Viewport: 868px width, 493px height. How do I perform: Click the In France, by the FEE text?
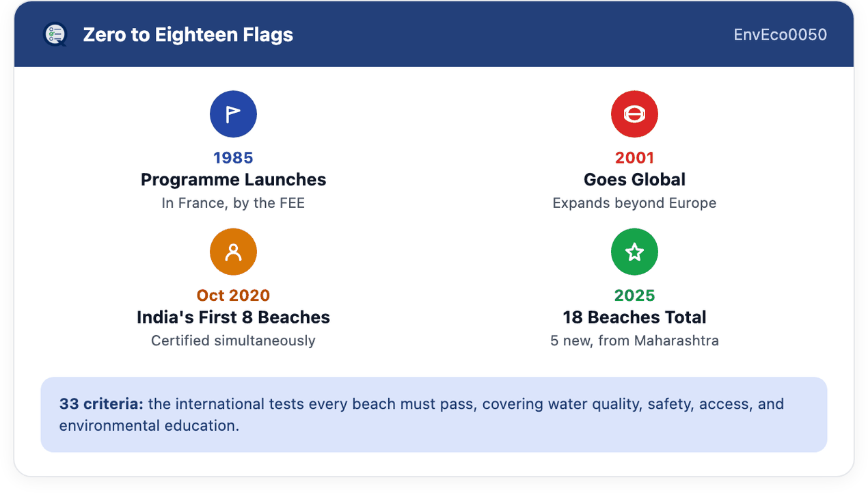point(233,203)
